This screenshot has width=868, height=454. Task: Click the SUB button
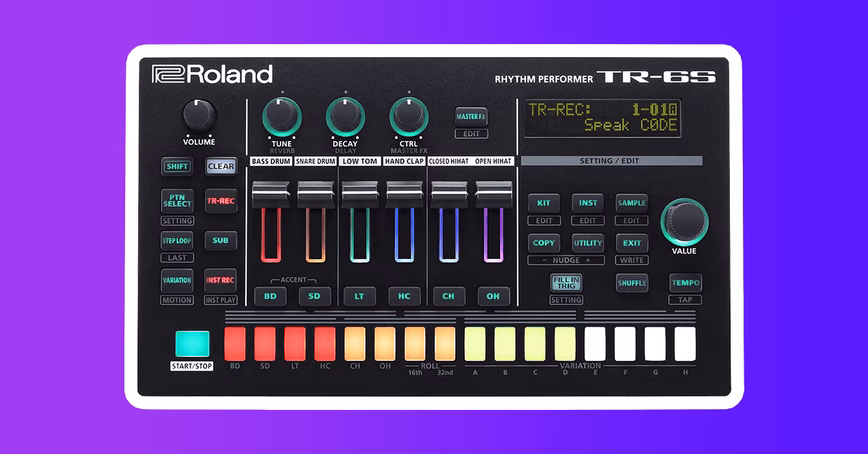point(221,241)
